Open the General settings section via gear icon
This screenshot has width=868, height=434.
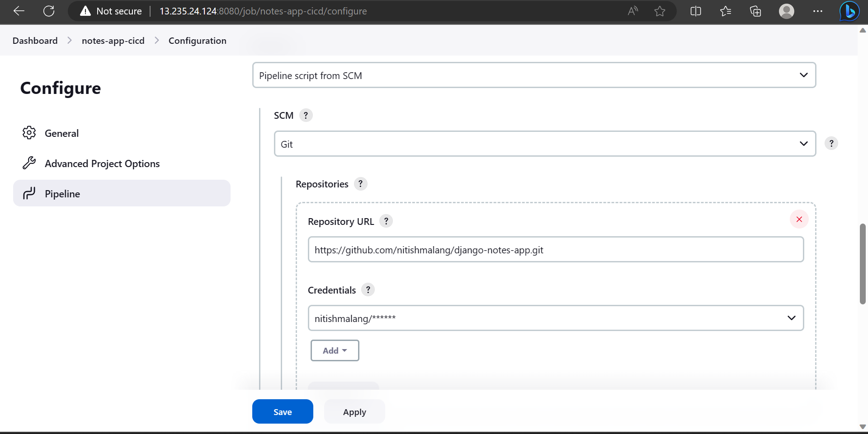29,132
